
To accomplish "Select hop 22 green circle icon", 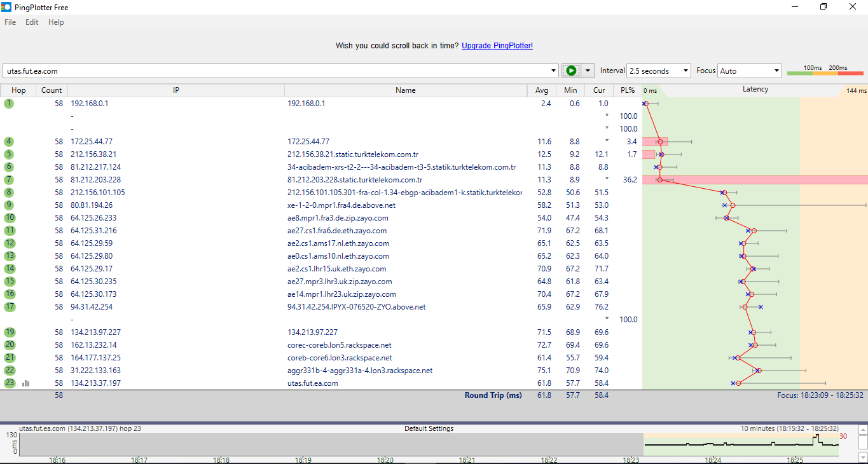I will click(x=9, y=371).
